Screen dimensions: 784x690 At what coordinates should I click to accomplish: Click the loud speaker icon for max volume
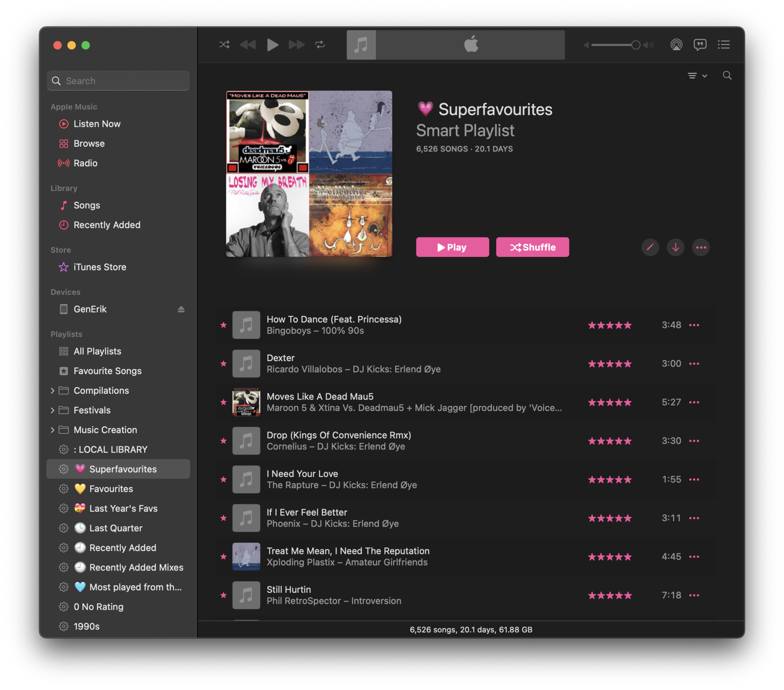pyautogui.click(x=648, y=45)
